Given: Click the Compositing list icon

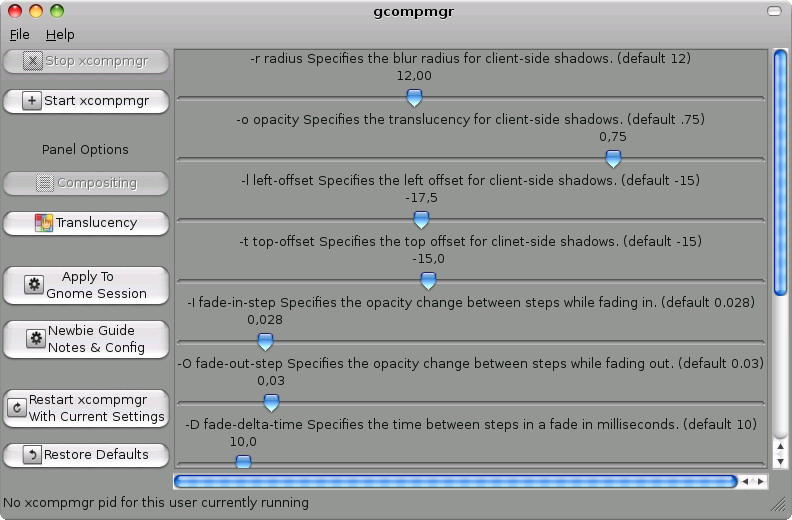Looking at the screenshot, I should click(x=44, y=183).
